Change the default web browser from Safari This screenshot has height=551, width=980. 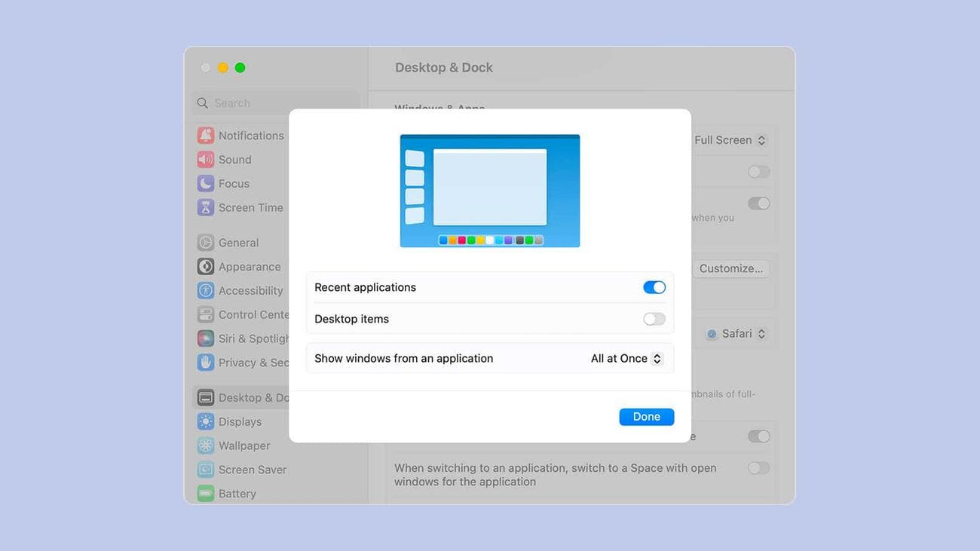[x=737, y=333]
